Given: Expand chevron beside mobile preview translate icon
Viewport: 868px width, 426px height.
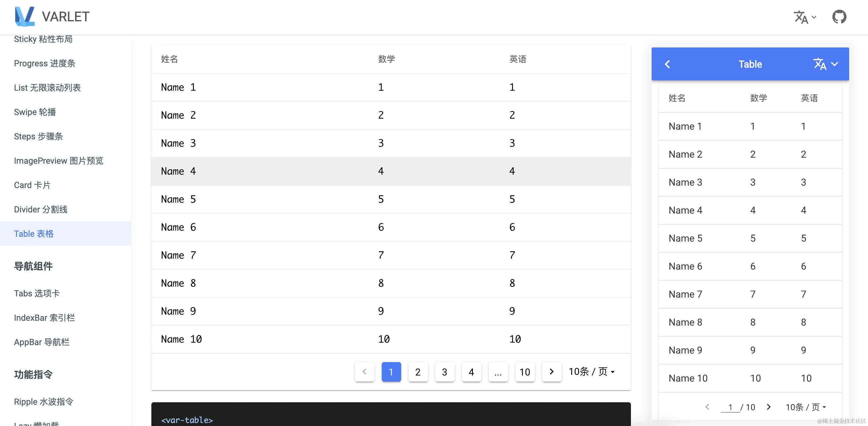Looking at the screenshot, I should click(835, 64).
